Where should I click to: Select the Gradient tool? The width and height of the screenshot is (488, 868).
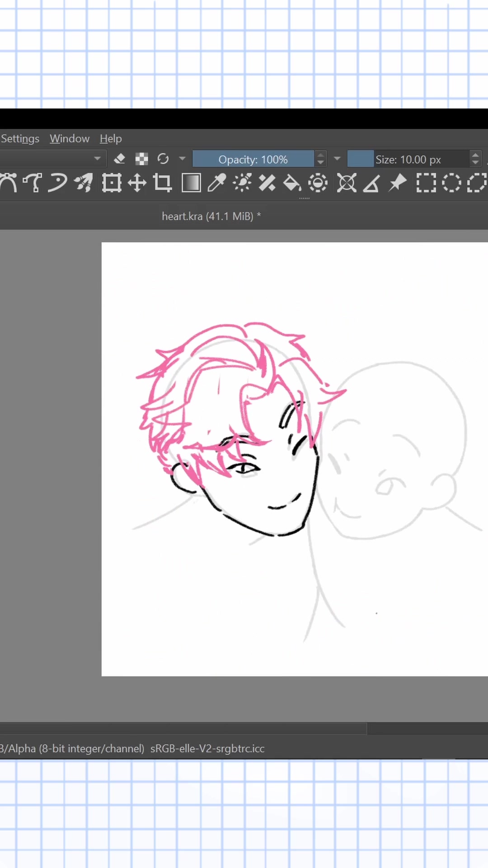[191, 183]
